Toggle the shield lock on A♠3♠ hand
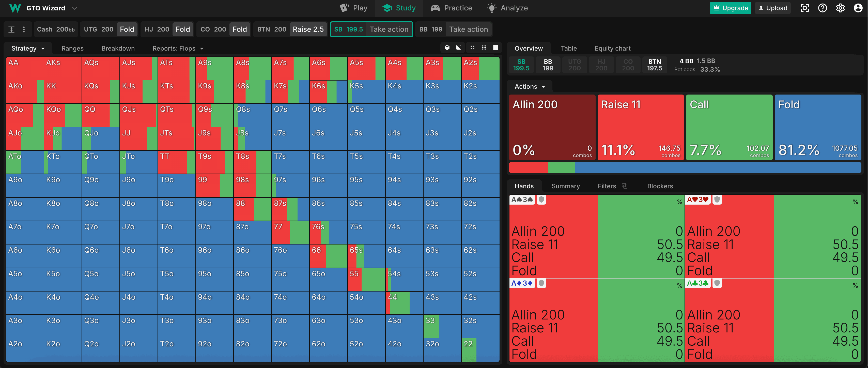868x368 pixels. (x=541, y=200)
